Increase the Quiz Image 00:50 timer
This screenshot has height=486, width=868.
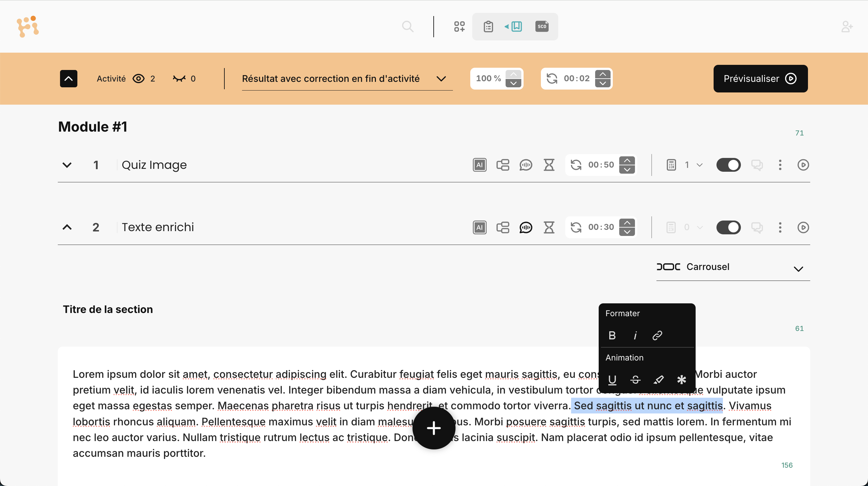click(627, 161)
